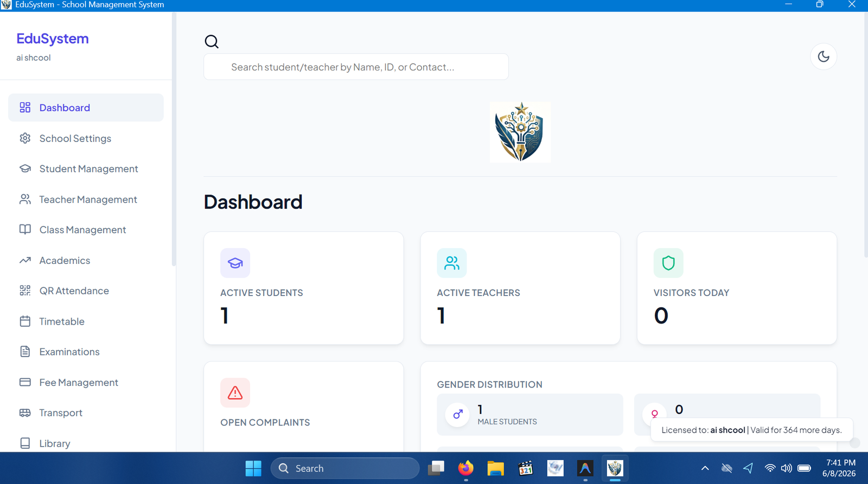Open Academics section
The width and height of the screenshot is (868, 484).
coord(86,260)
